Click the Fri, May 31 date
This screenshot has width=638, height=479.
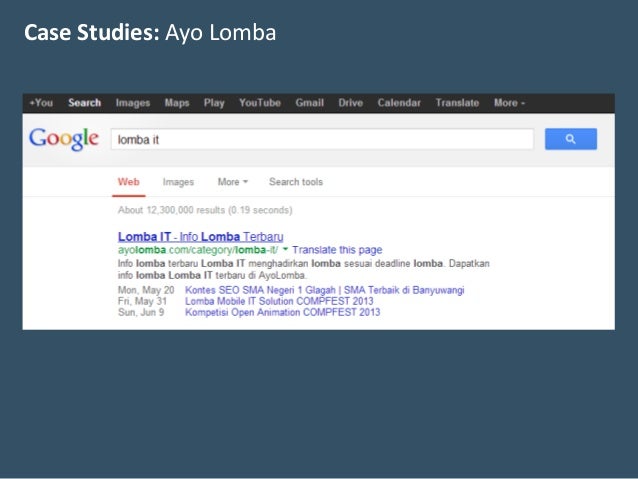click(x=142, y=301)
